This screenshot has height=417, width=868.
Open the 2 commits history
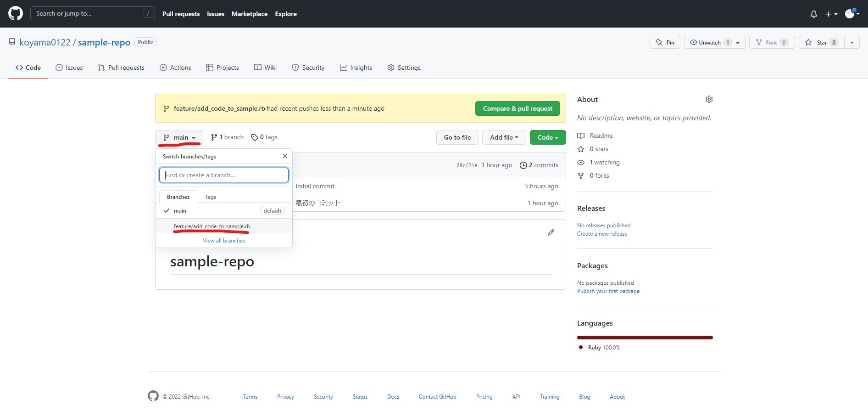[x=539, y=165]
